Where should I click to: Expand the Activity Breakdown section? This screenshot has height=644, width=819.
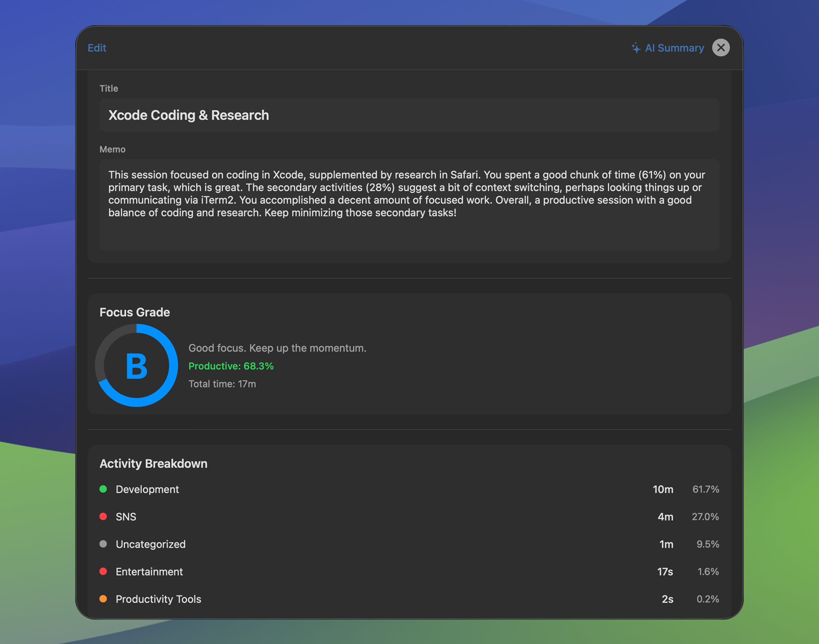coord(154,463)
